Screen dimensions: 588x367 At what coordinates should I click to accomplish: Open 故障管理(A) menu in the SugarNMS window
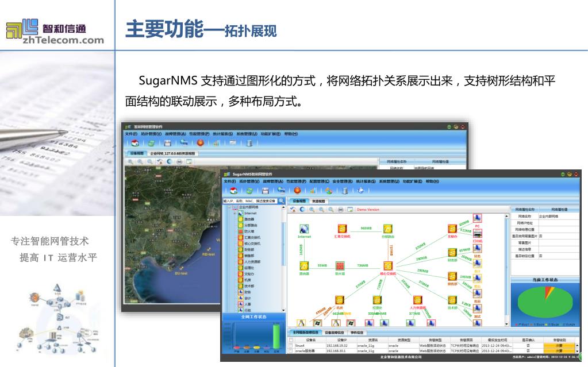[x=272, y=181]
